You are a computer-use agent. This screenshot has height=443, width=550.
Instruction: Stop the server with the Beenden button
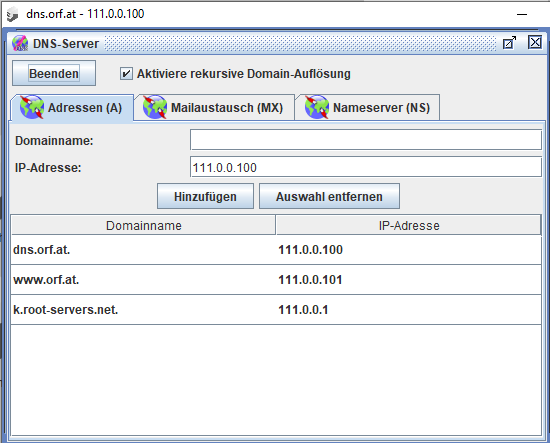click(54, 73)
